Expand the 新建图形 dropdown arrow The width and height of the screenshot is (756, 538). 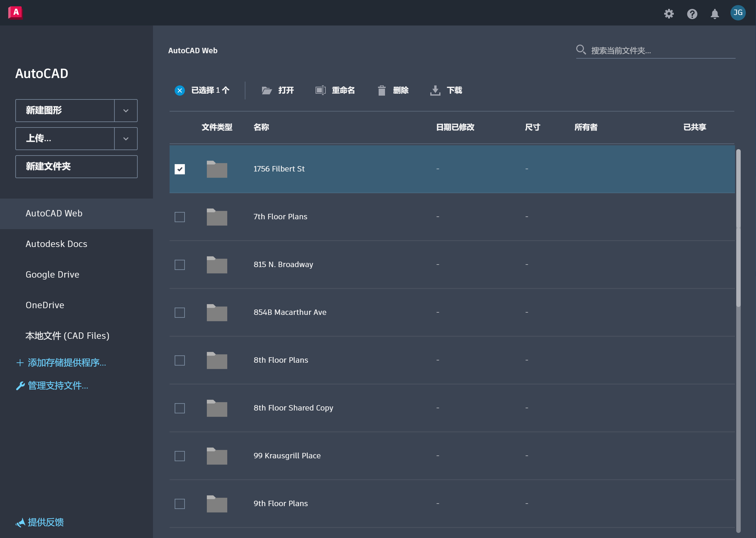coord(126,111)
